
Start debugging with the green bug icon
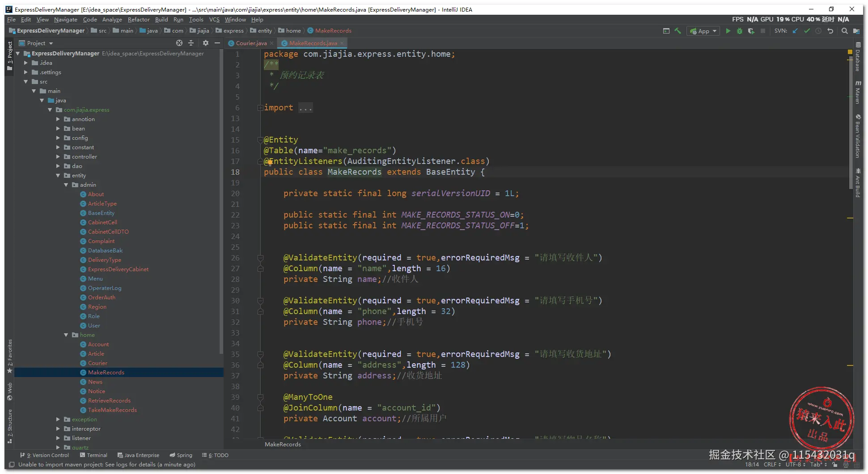[740, 31]
